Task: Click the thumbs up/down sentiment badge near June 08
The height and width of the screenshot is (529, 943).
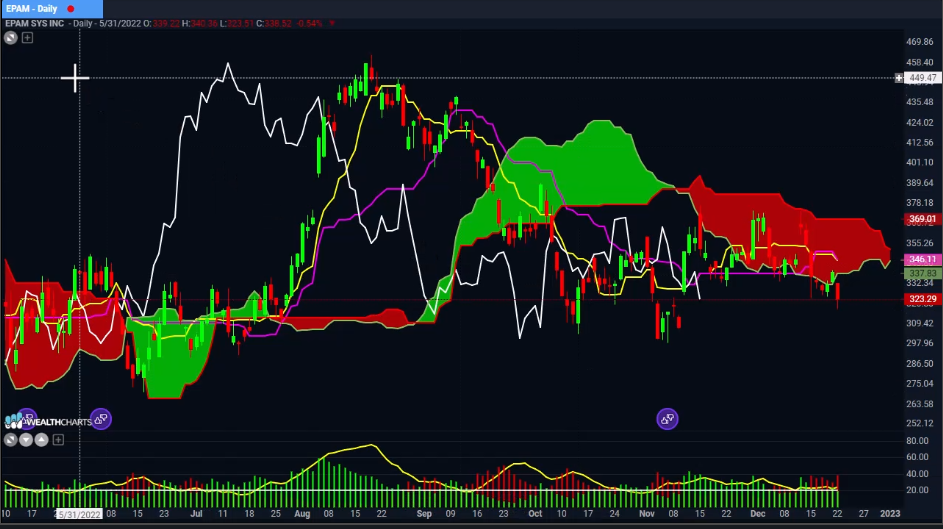Action: coord(100,419)
